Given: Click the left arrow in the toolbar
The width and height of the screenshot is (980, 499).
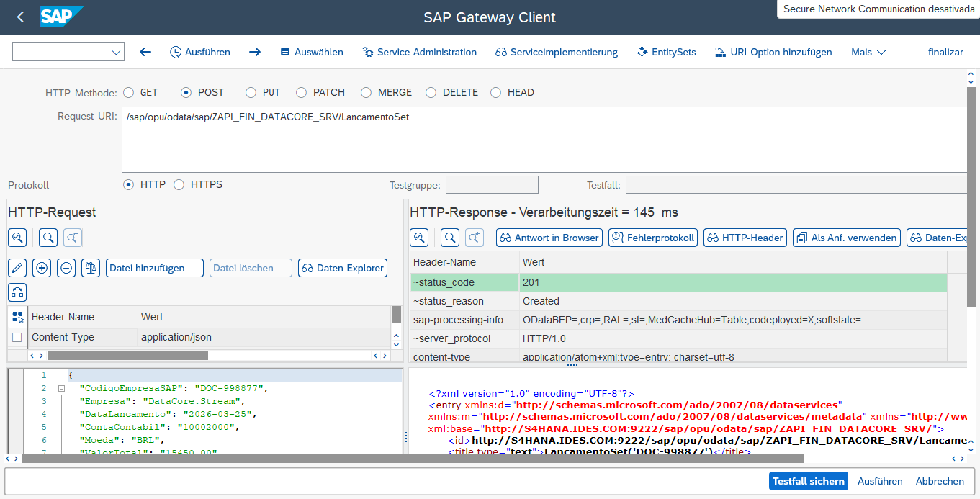Looking at the screenshot, I should [145, 52].
